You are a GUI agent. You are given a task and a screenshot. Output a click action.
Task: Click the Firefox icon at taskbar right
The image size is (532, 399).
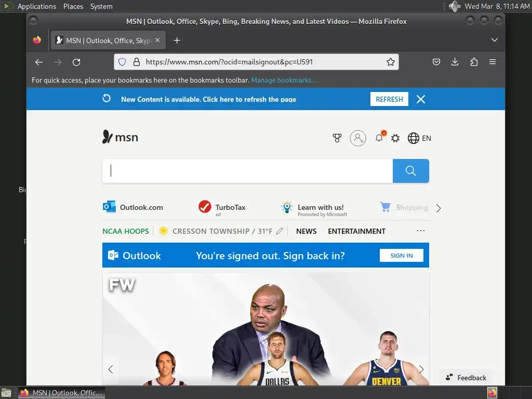coord(492,393)
